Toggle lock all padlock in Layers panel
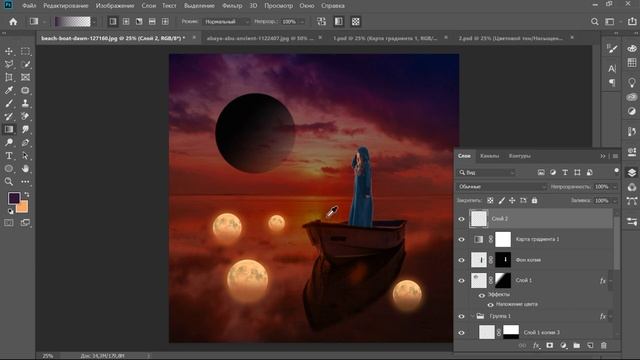The image size is (640, 360). (534, 200)
